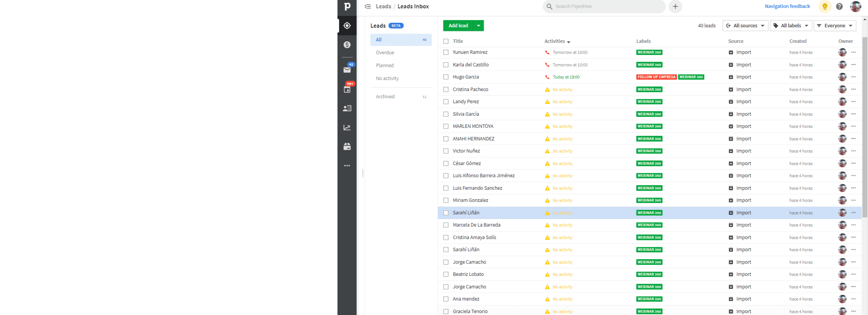Click the vertical scrollbar of leads list
868x315 pixels.
click(x=865, y=127)
